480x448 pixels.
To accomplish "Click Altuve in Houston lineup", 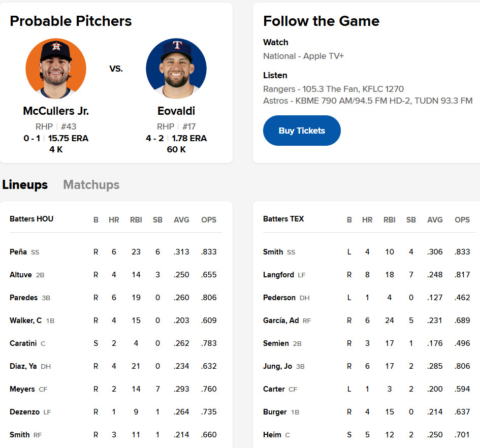I will coord(21,275).
